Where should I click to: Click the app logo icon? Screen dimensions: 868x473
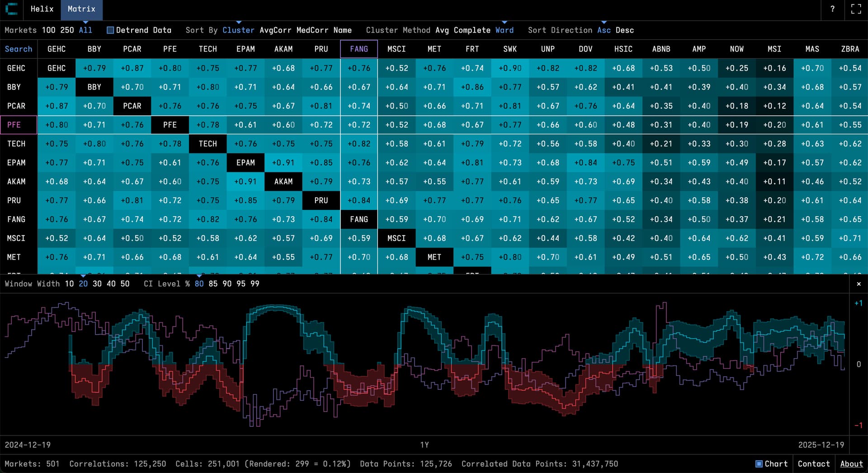(11, 9)
